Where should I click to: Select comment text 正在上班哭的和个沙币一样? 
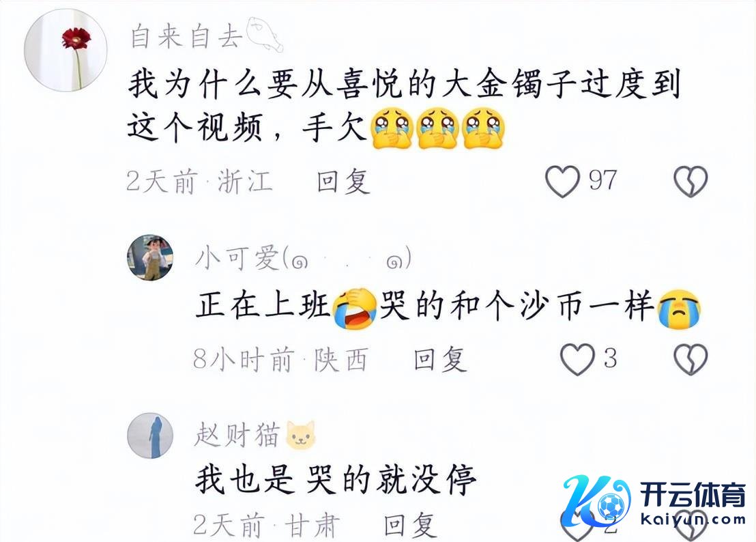(x=448, y=306)
